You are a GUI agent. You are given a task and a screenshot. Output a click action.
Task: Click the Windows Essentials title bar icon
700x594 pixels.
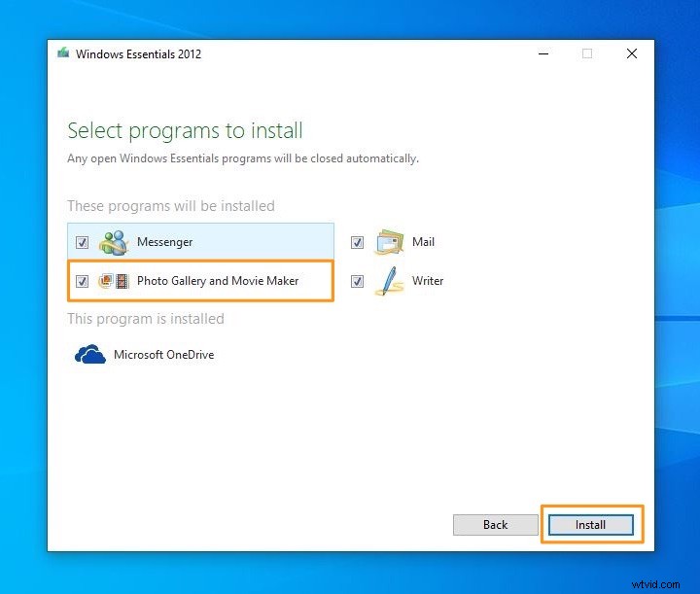click(64, 53)
